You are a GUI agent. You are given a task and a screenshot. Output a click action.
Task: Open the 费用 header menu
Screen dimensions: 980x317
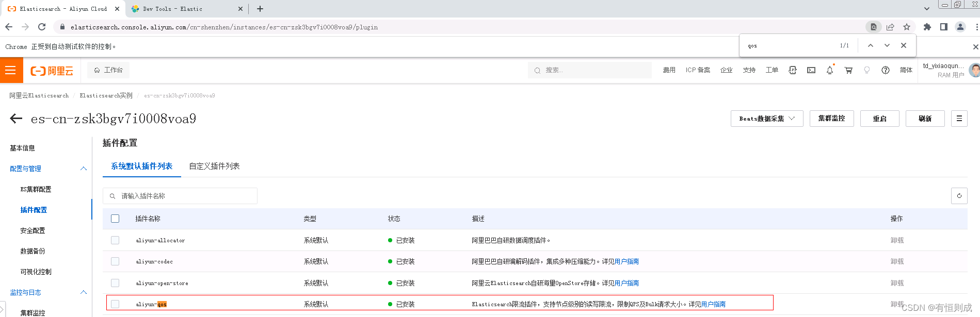click(669, 70)
